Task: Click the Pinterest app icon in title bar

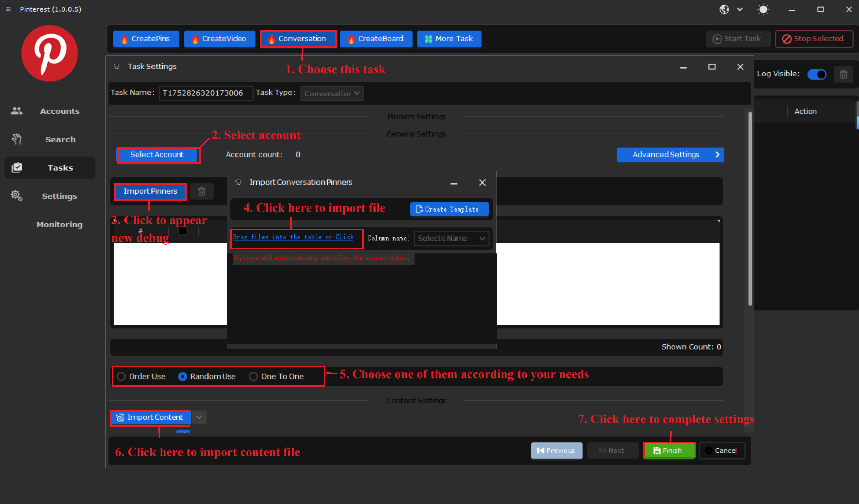Action: (8, 9)
